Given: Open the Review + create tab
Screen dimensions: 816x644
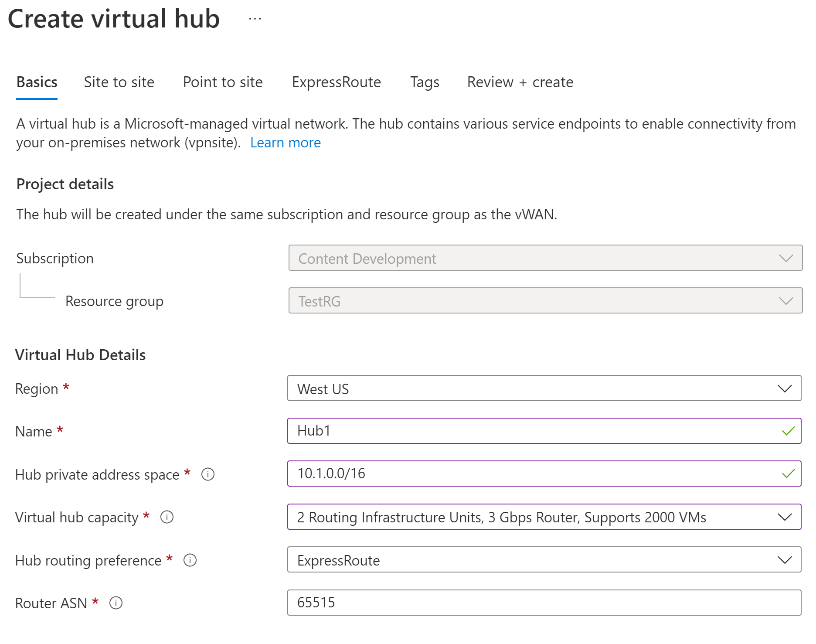Looking at the screenshot, I should [x=520, y=82].
